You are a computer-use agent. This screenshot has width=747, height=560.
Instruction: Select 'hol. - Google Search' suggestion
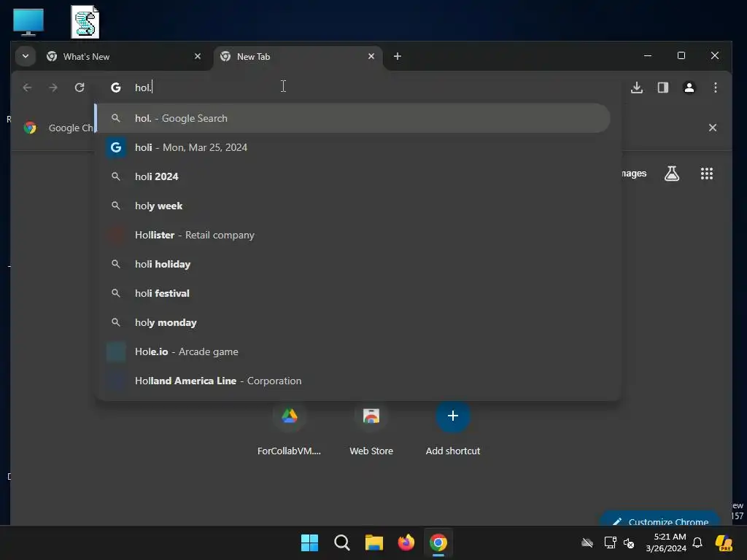pyautogui.click(x=352, y=118)
